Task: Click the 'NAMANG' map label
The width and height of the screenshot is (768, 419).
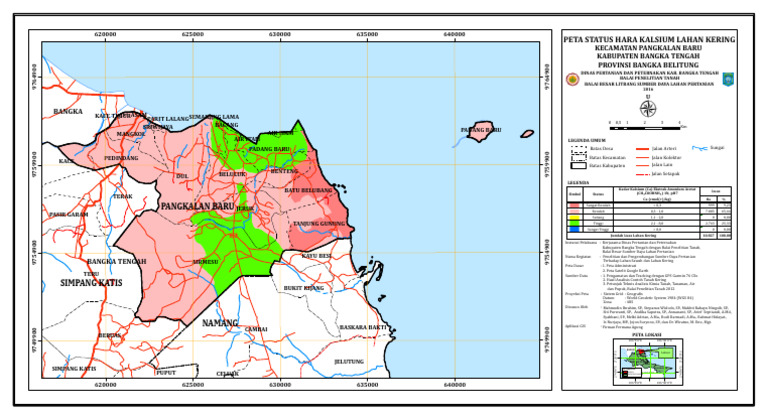Action: (220, 323)
